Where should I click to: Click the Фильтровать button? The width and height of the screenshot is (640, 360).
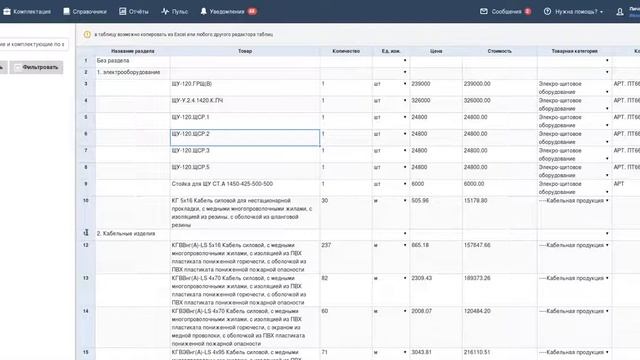tap(36, 67)
